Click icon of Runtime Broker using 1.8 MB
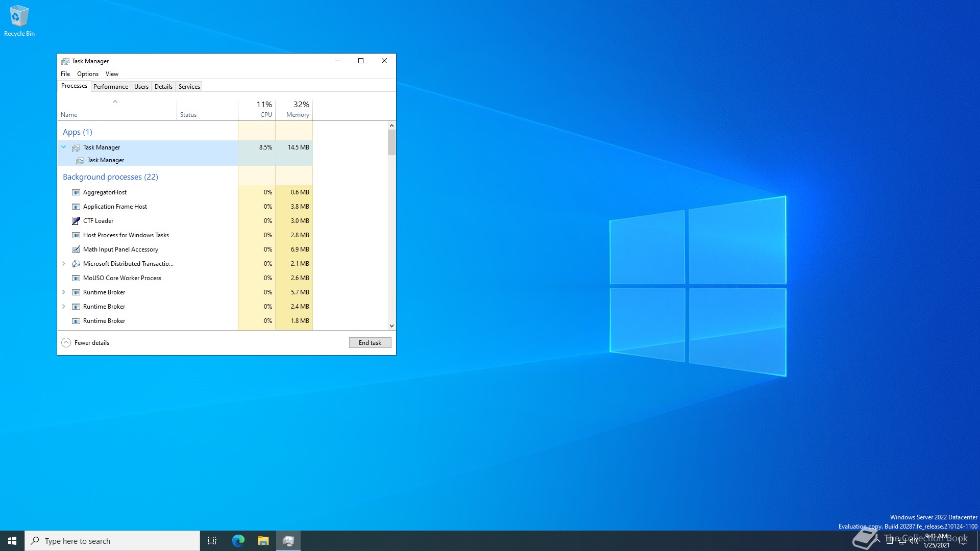 click(76, 321)
